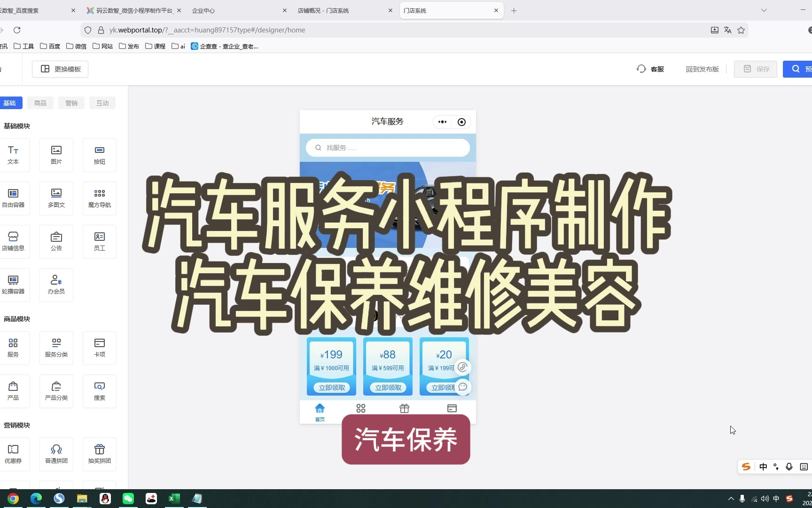Open WeChat from the taskbar
This screenshot has height=508, width=812.
pyautogui.click(x=128, y=499)
